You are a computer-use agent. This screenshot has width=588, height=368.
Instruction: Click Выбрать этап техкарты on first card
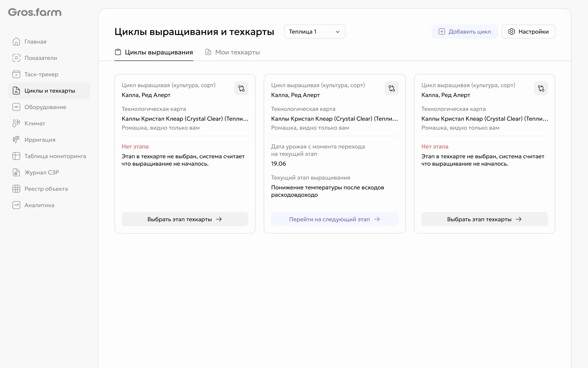coord(185,219)
